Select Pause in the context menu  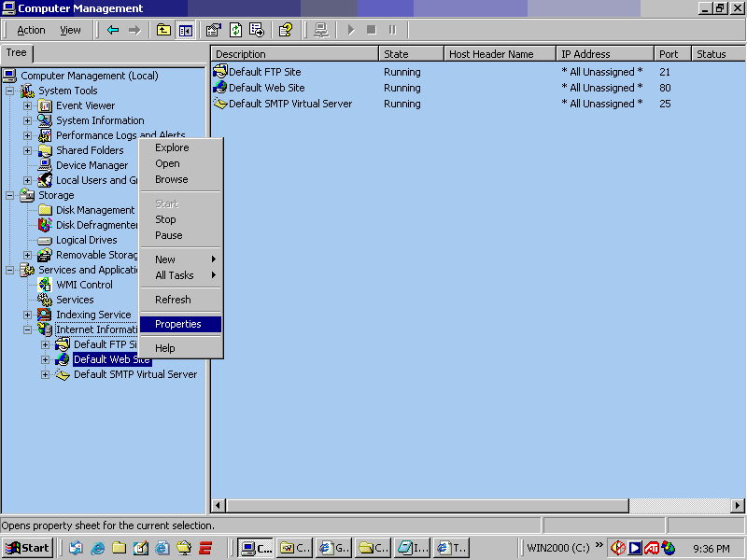tap(180, 235)
